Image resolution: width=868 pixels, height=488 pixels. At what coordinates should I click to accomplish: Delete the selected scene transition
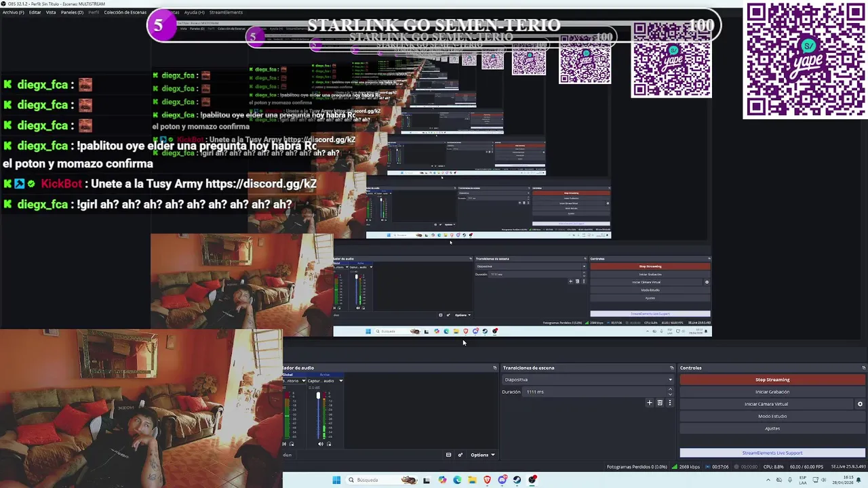click(659, 403)
